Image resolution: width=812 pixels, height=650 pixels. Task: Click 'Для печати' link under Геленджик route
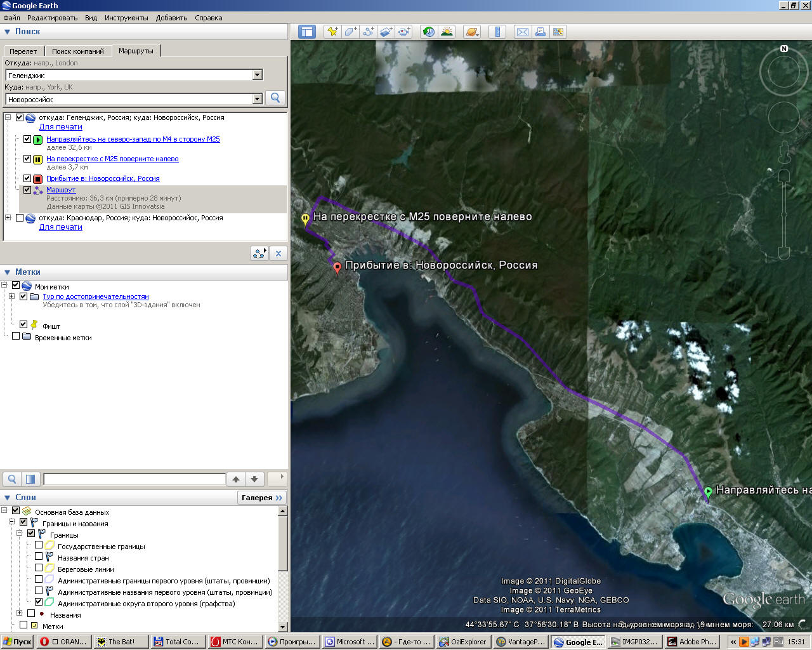click(61, 127)
